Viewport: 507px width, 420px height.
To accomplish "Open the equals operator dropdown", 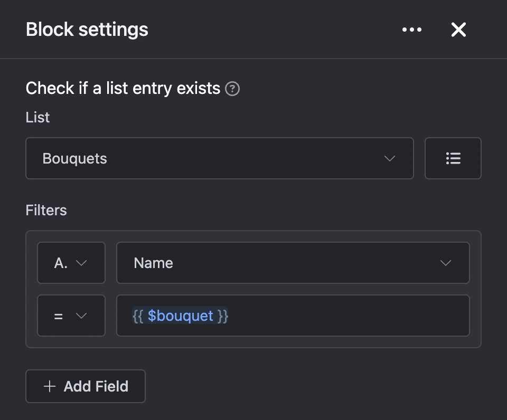I will [71, 316].
